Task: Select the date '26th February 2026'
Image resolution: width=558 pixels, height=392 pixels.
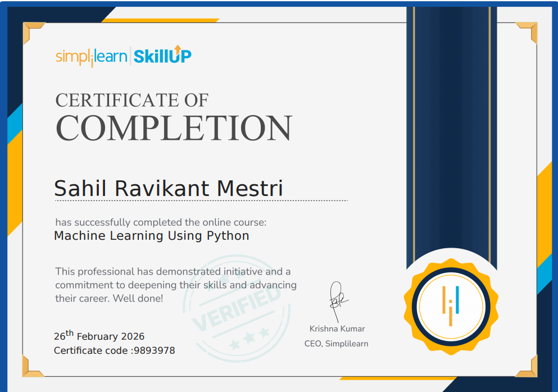Action: pos(99,335)
